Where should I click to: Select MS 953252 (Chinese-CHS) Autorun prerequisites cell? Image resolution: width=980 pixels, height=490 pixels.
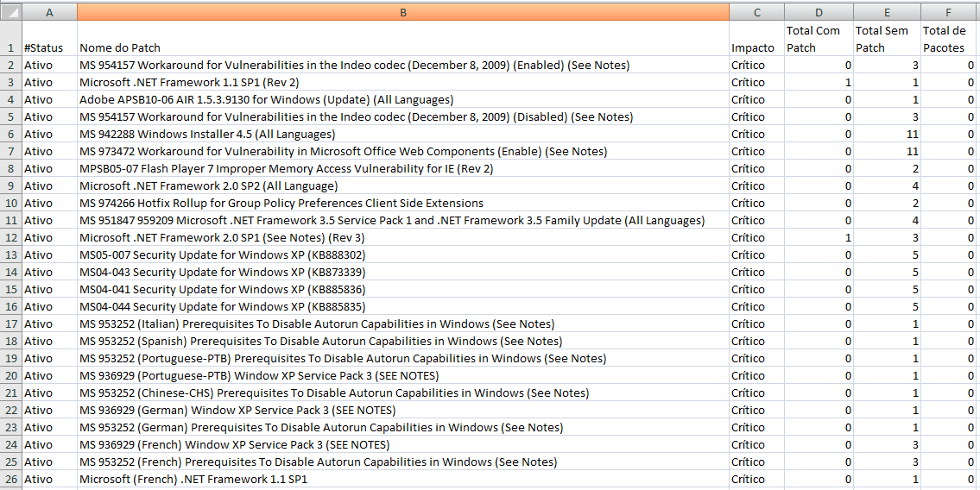click(x=403, y=393)
